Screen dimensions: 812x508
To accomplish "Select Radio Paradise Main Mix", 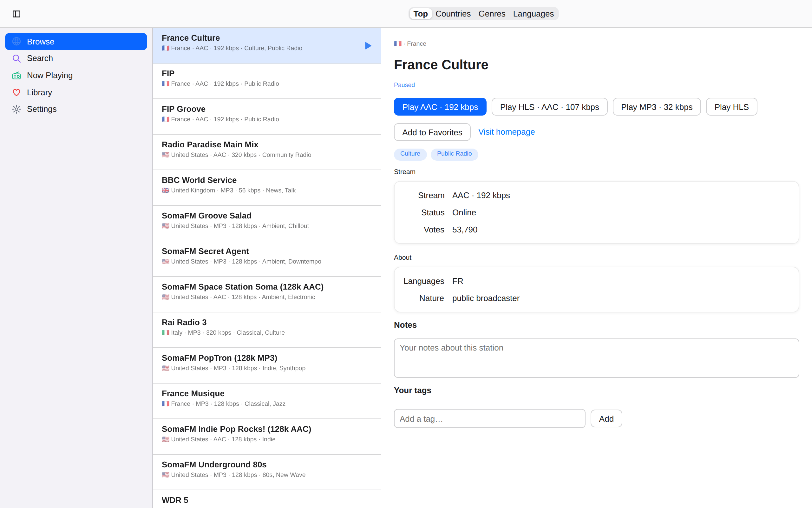I will [x=267, y=152].
